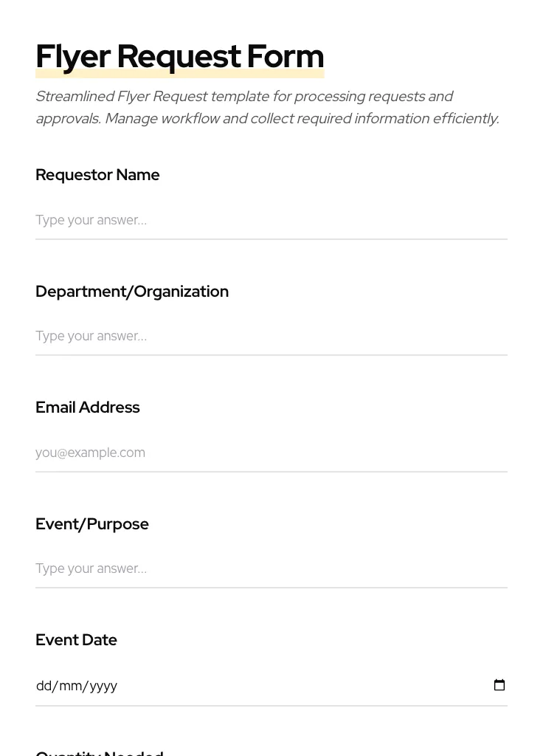This screenshot has width=543, height=756.
Task: Select the month (mm) segment of Event Date
Action: 70,686
